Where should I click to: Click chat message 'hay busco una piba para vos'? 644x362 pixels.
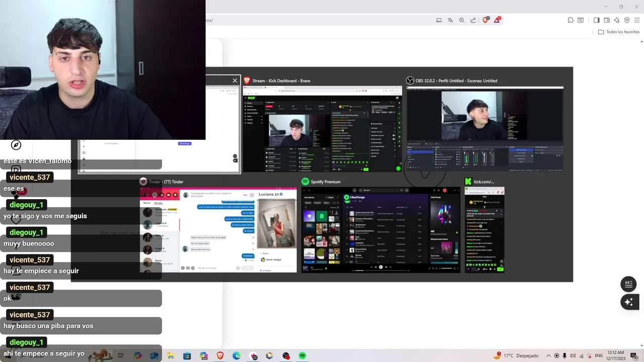[48, 326]
